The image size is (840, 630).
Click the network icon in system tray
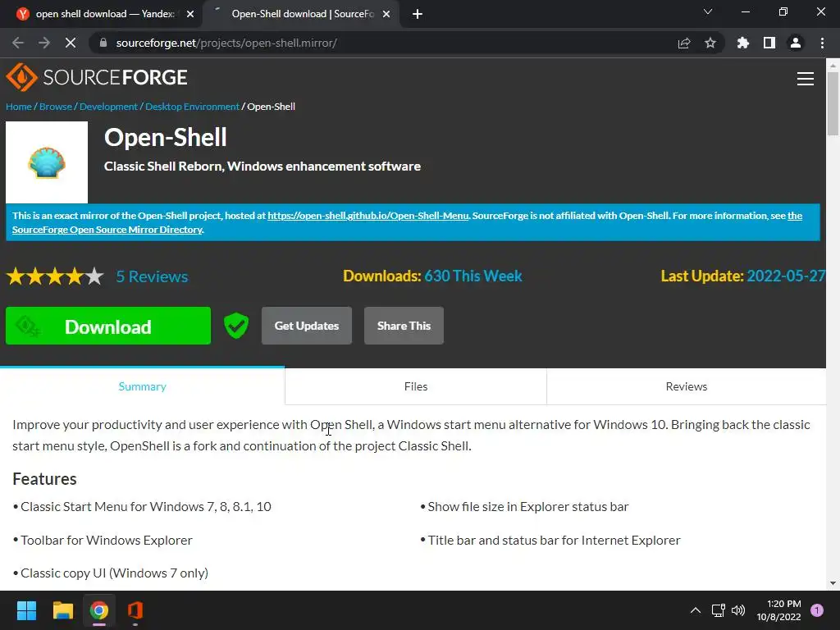719,610
